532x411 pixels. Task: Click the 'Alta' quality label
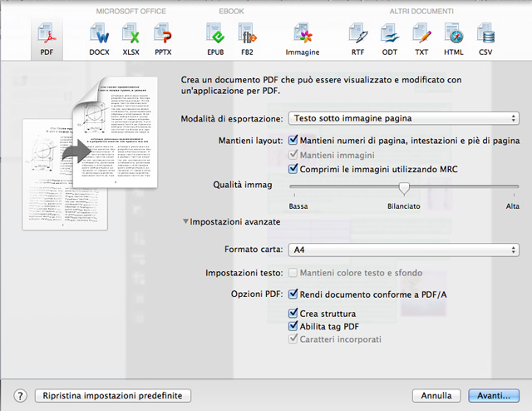point(512,206)
